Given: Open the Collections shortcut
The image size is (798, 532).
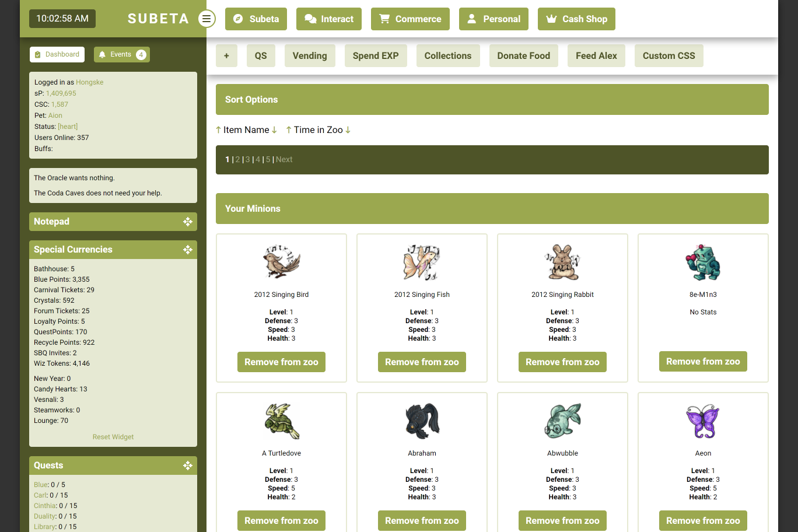Looking at the screenshot, I should click(447, 56).
